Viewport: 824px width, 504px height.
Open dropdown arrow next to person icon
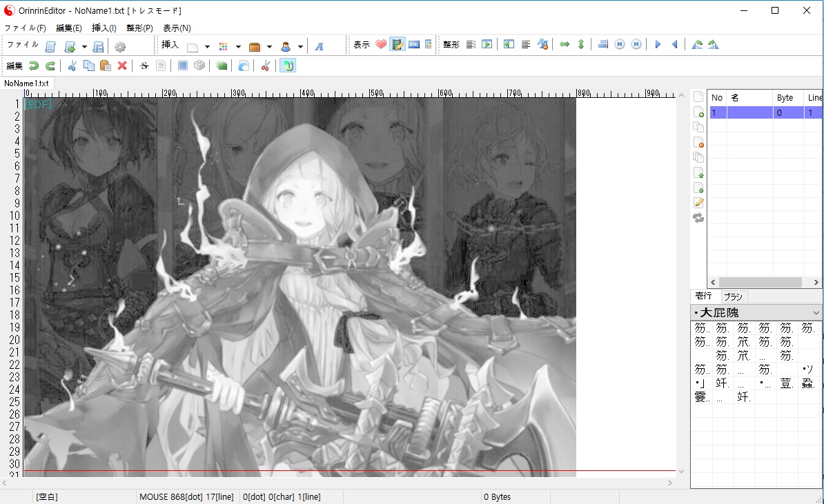click(300, 47)
